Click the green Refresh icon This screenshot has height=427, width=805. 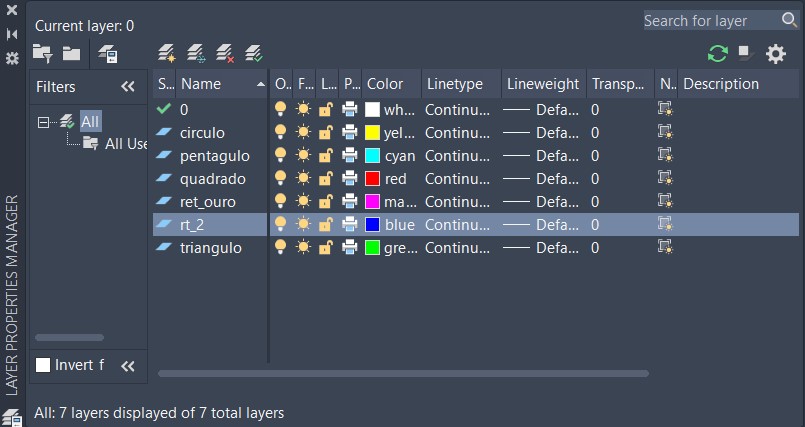tap(717, 54)
